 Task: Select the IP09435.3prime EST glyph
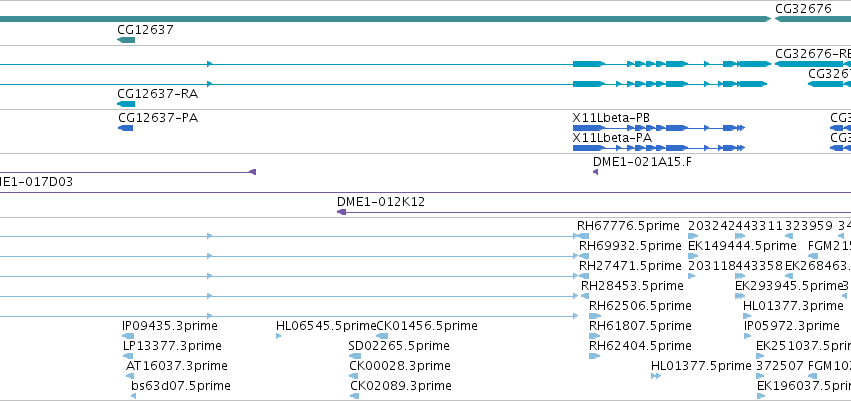pyautogui.click(x=129, y=336)
